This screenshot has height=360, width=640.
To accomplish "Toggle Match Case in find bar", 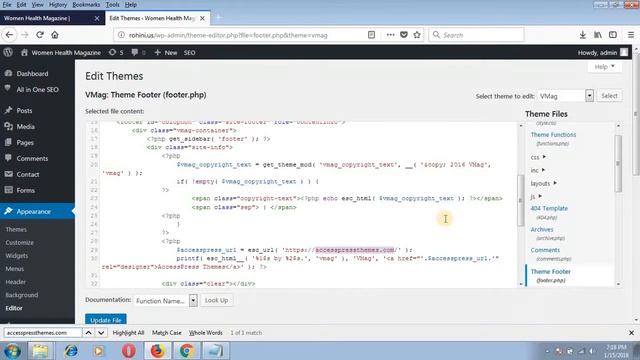I will tap(167, 333).
